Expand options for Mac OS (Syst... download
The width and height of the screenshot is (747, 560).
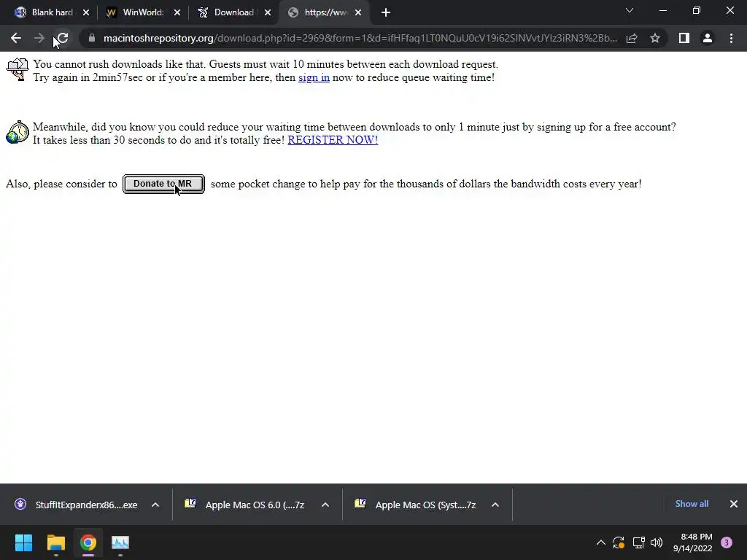tap(495, 505)
